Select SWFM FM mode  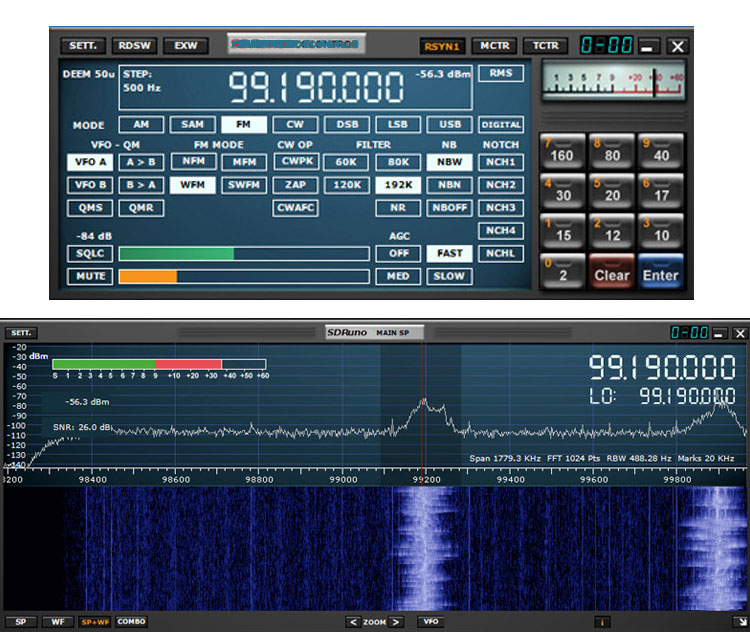coord(244,185)
